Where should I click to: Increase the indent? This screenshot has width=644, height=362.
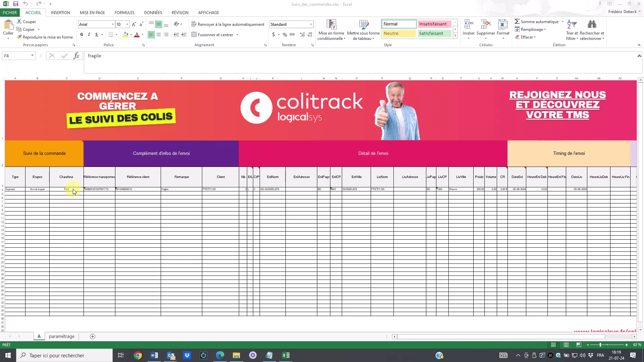(x=184, y=35)
